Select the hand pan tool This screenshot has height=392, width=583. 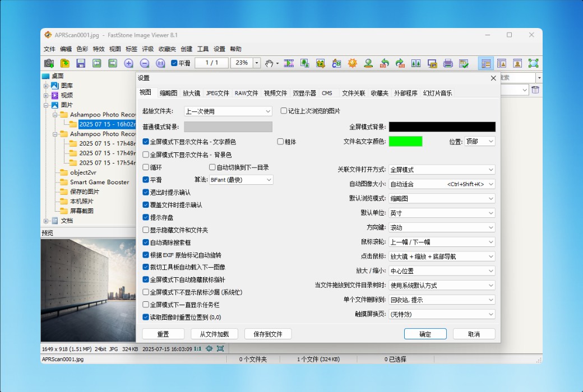pyautogui.click(x=269, y=63)
